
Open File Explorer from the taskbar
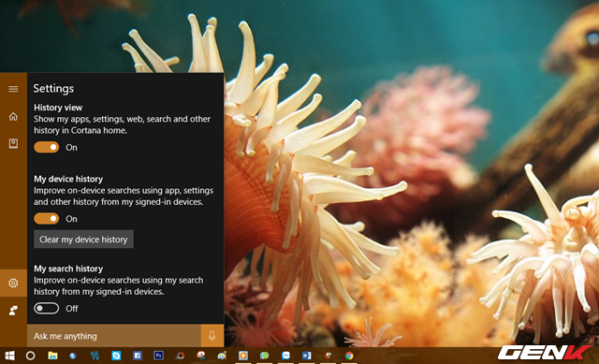coord(52,356)
